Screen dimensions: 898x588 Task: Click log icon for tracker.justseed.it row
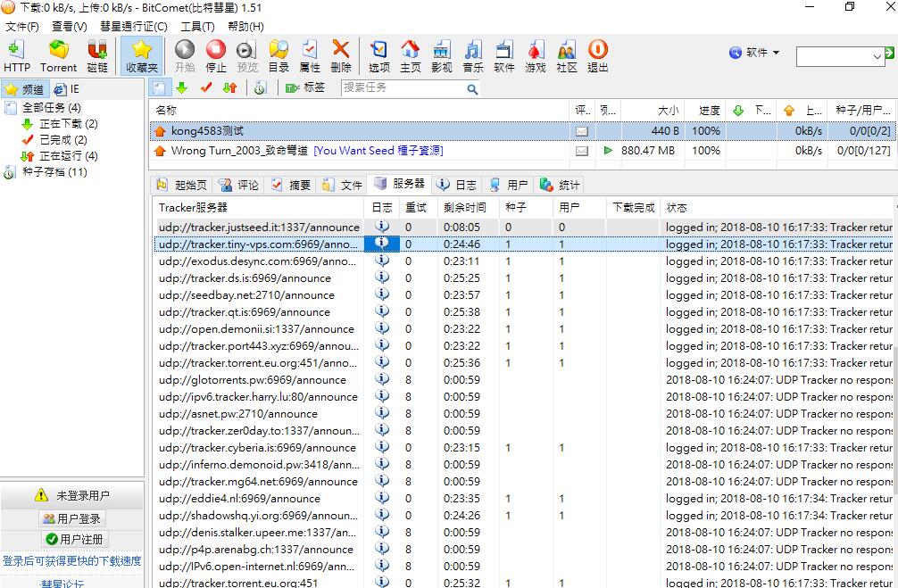tap(382, 227)
